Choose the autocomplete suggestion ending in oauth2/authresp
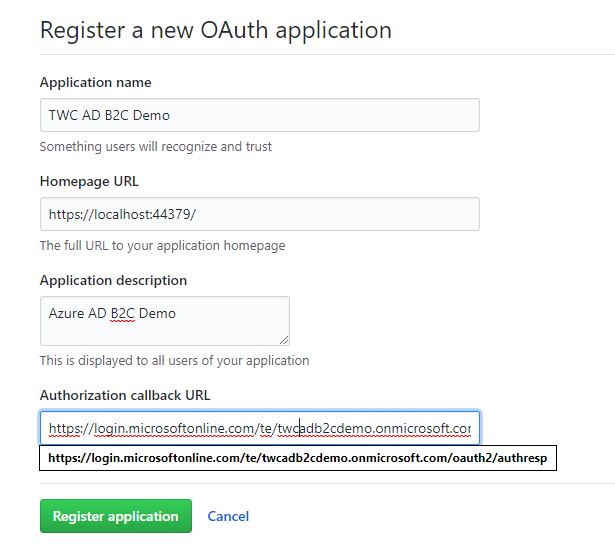Image resolution: width=615 pixels, height=555 pixels. tap(298, 458)
